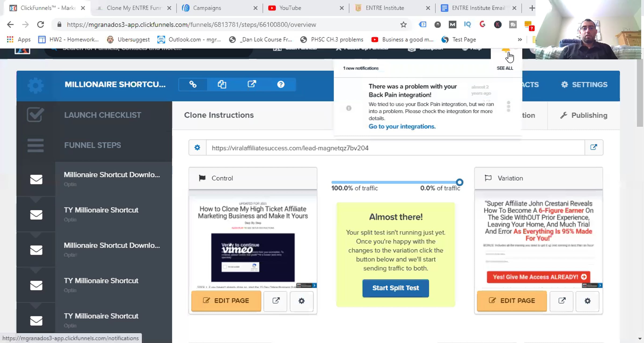Reload the page with the refresh icon
The height and width of the screenshot is (343, 644).
point(41,25)
